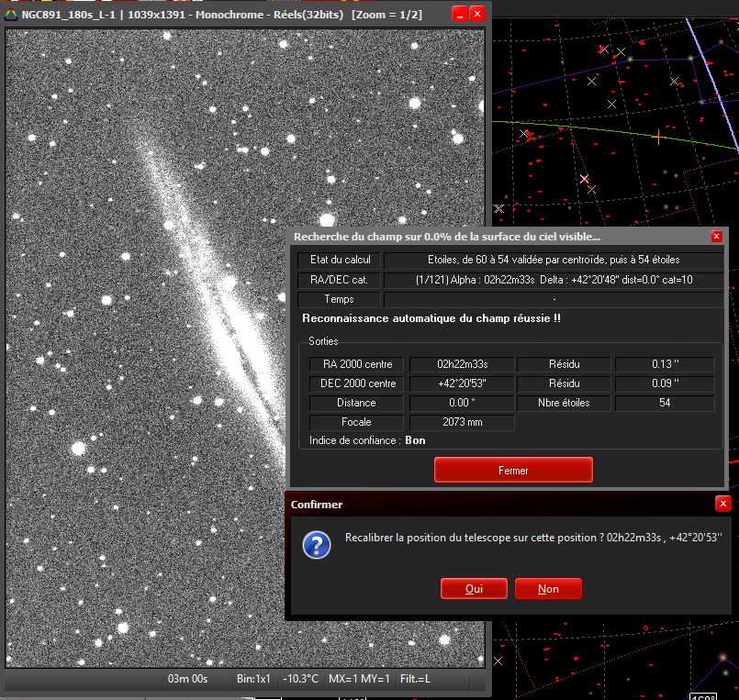The height and width of the screenshot is (700, 739).
Task: Click the Etat du calcul status text
Action: (554, 260)
